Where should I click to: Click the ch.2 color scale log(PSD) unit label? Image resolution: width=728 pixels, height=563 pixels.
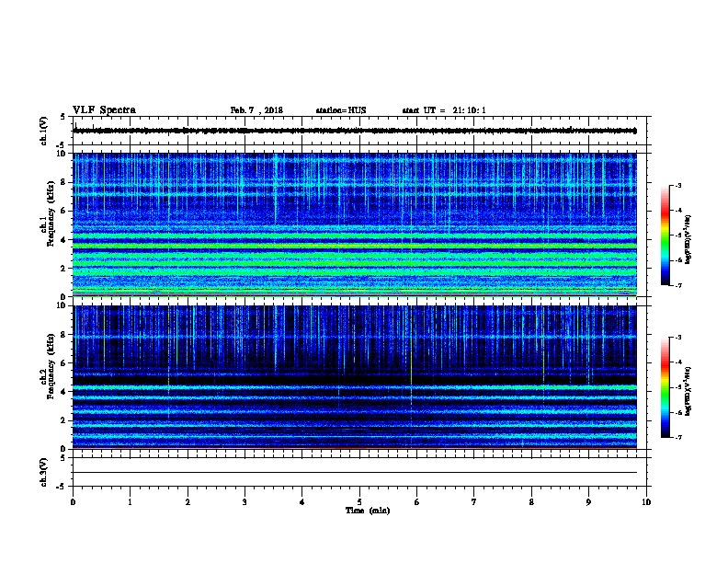click(x=688, y=391)
